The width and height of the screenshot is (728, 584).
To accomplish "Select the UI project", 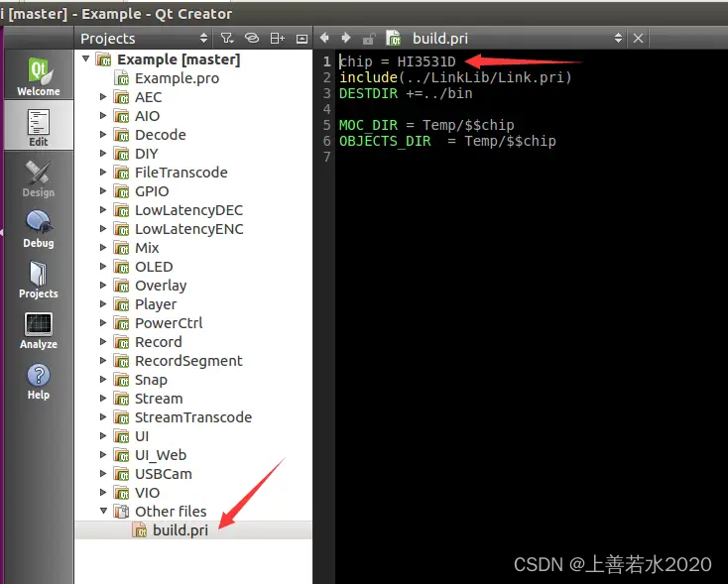I will coord(142,436).
